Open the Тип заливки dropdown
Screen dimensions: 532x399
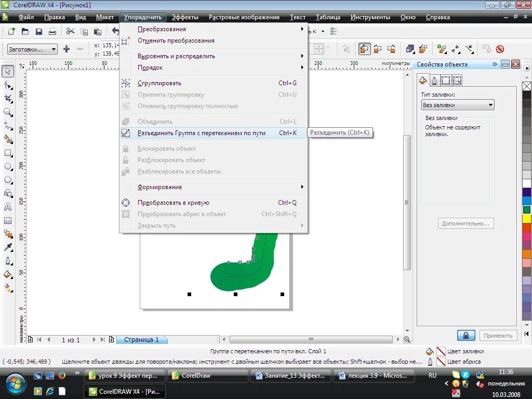457,105
